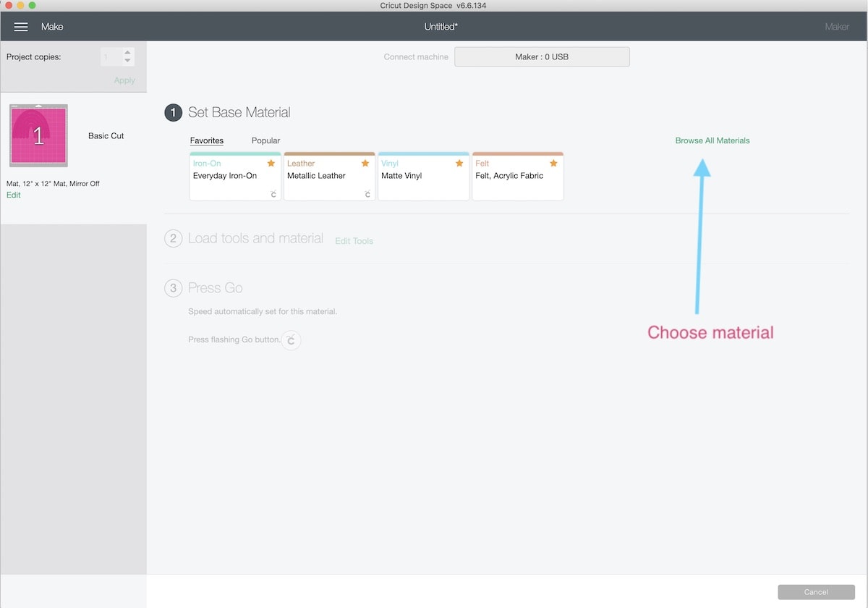Viewport: 868px width, 608px height.
Task: Toggle favorite star on Metallic Leather
Action: click(x=365, y=164)
